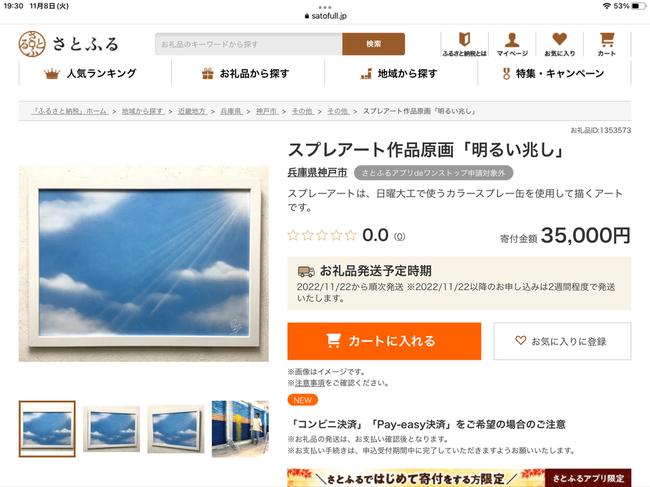The width and height of the screenshot is (650, 487).
Task: Select the fourth thumbnail with mural photo
Action: (240, 429)
